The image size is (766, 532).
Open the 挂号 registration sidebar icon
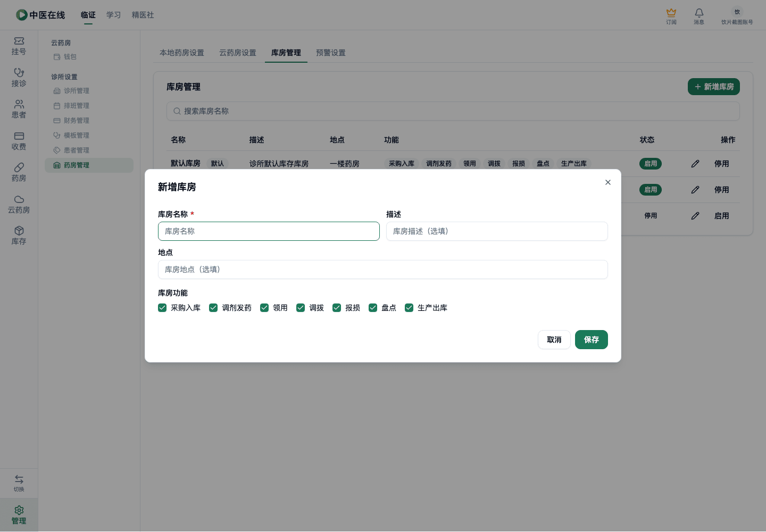click(x=19, y=41)
